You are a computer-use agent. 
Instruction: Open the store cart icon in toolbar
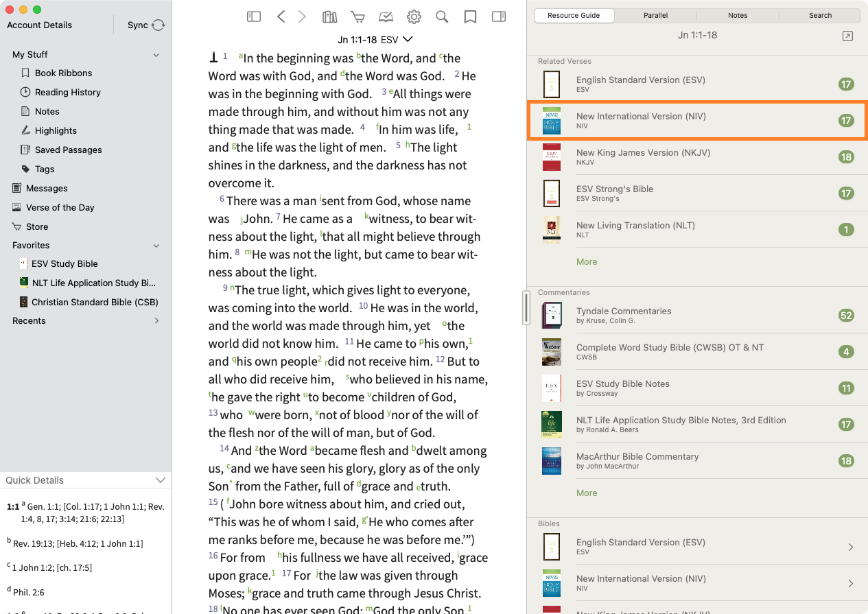tap(357, 16)
